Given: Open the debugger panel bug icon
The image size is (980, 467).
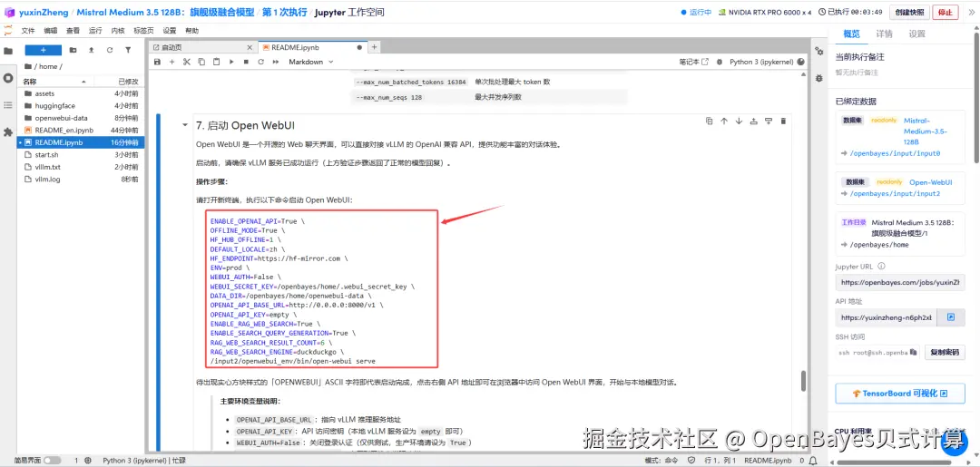Looking at the screenshot, I should pyautogui.click(x=818, y=78).
